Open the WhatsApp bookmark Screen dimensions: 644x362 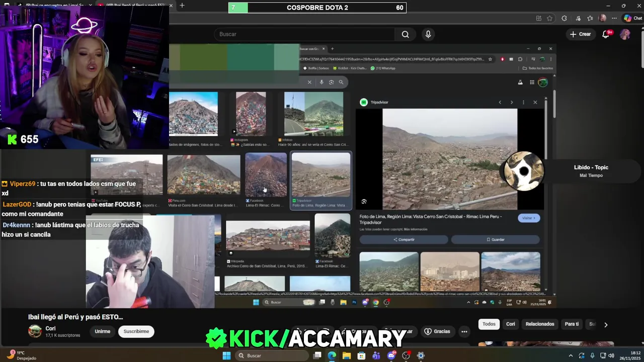tap(383, 68)
